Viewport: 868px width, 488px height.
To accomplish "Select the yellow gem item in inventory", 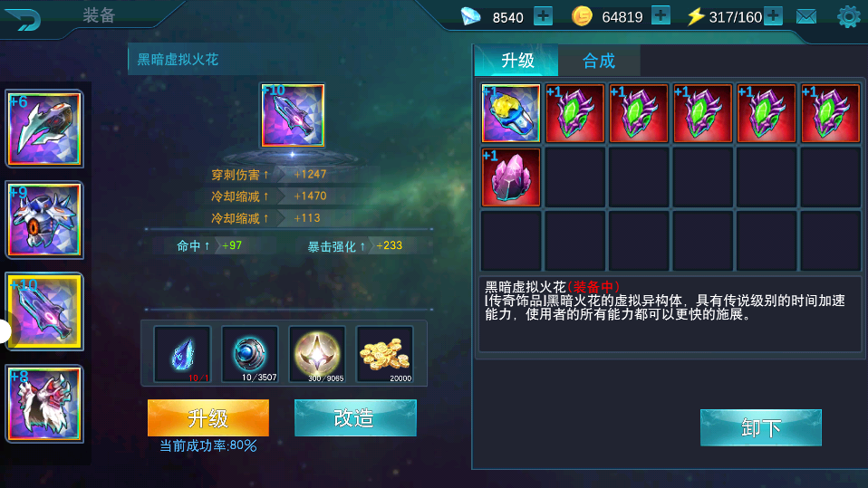I will tap(510, 113).
